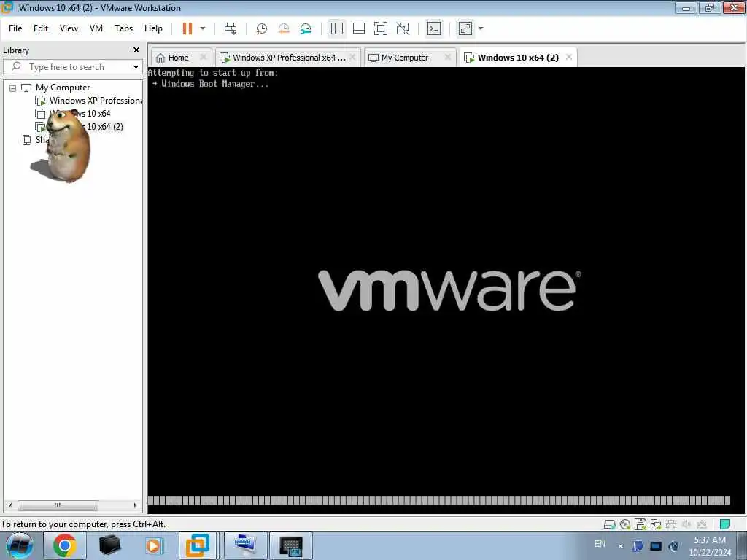Click the message log note icon
Screen dimensions: 747x560
pos(725,525)
